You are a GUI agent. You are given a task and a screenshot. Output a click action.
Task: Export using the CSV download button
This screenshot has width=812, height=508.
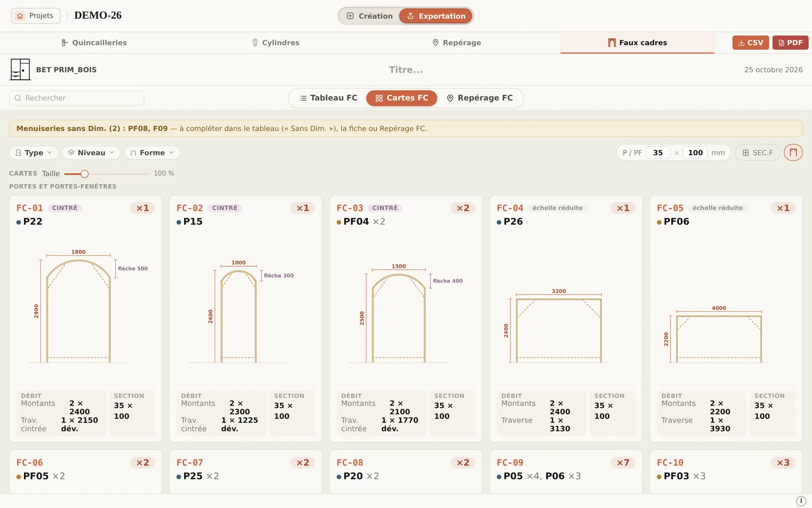point(750,43)
